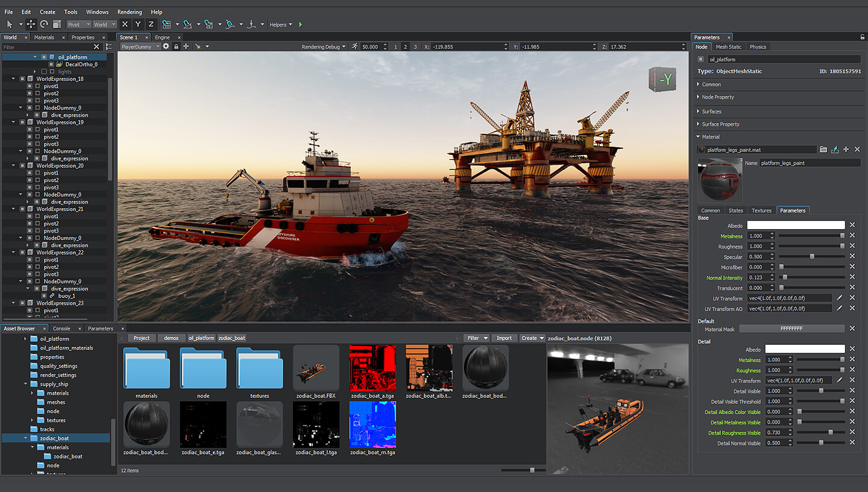Click the Import button in Asset Browser
Screen dimensions: 868x492
[x=504, y=338]
